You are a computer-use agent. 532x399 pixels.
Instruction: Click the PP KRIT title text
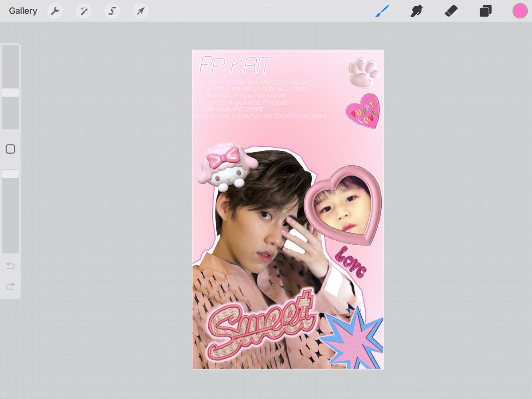[x=235, y=65]
